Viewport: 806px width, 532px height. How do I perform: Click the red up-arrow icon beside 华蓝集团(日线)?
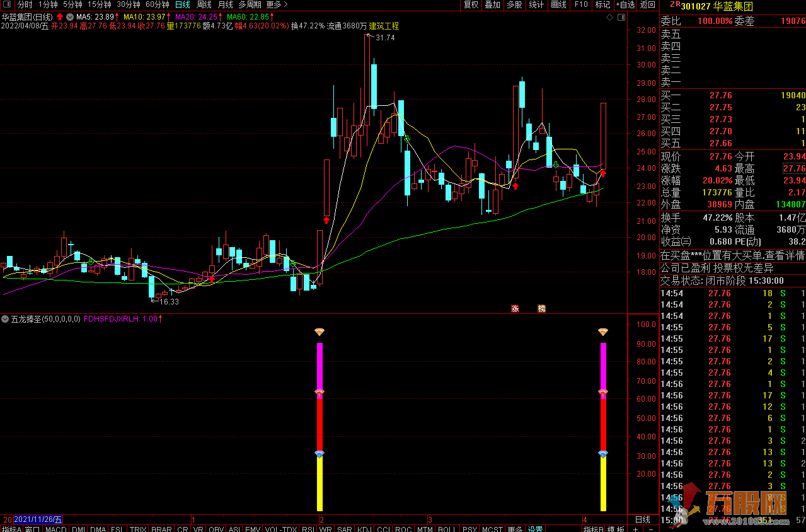[x=60, y=16]
